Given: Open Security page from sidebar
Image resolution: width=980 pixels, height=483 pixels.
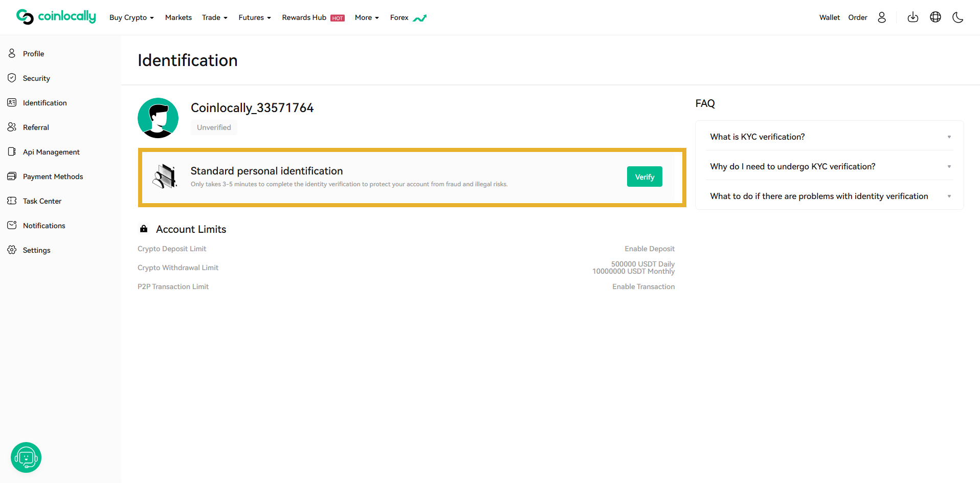Looking at the screenshot, I should pos(36,78).
